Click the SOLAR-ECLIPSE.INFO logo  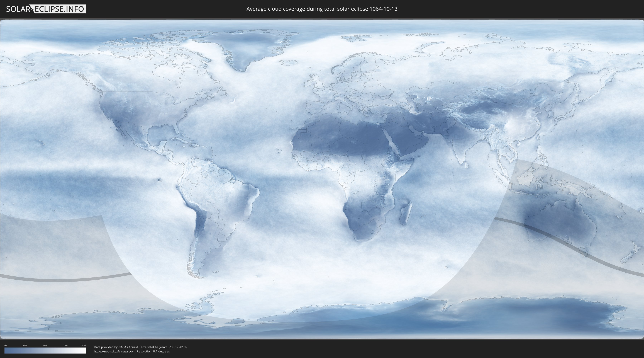(46, 9)
